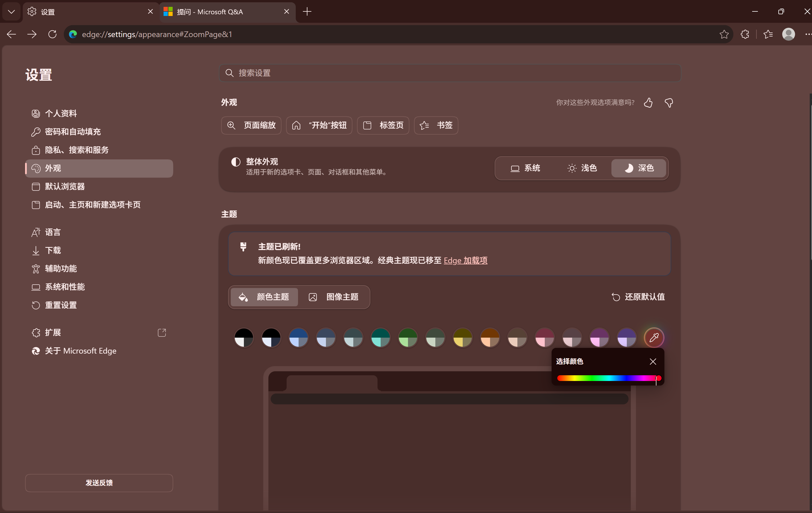812x513 pixels.
Task: Click the browser Refresh icon
Action: [x=52, y=34]
